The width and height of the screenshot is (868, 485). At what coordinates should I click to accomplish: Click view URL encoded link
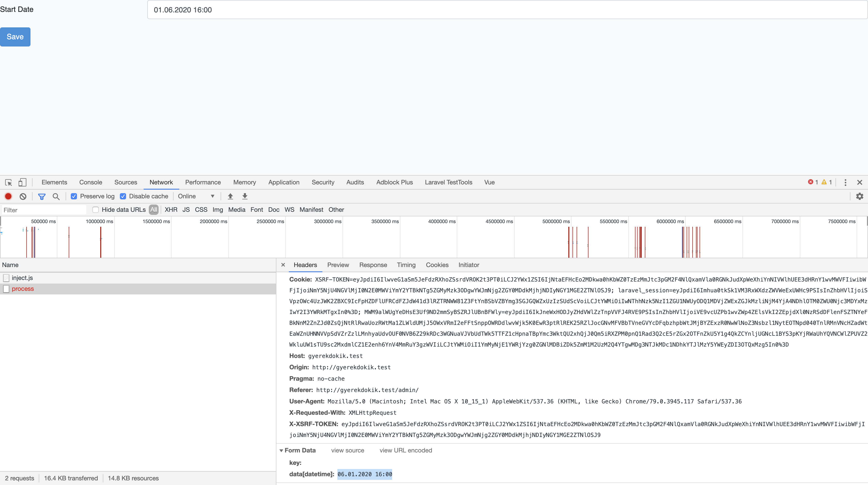(x=405, y=450)
